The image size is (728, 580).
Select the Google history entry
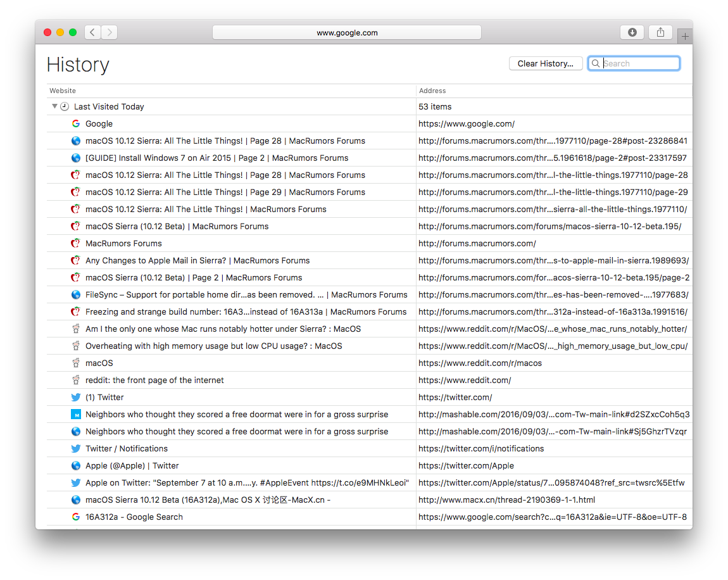tap(369, 123)
